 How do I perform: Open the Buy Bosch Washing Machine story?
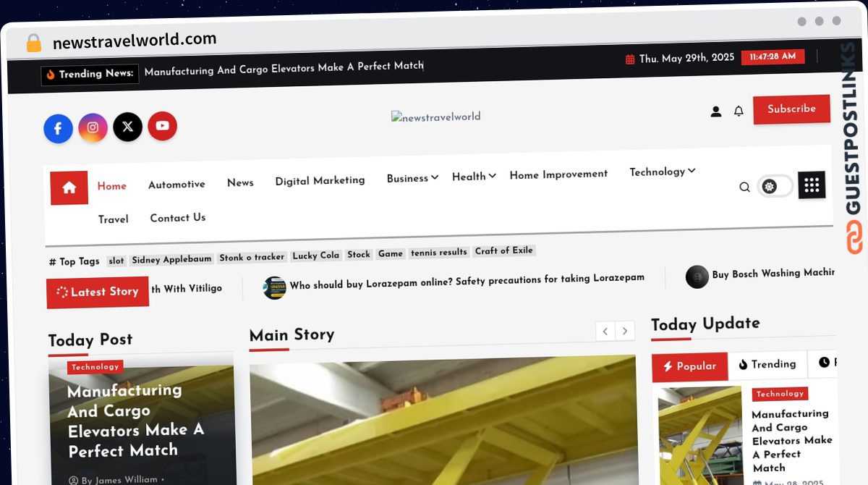[773, 274]
